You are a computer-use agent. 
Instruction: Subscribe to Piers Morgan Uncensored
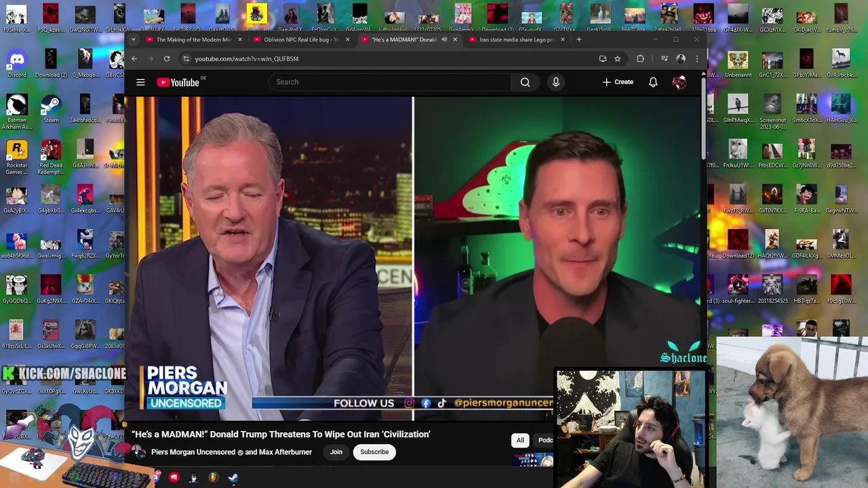click(374, 452)
